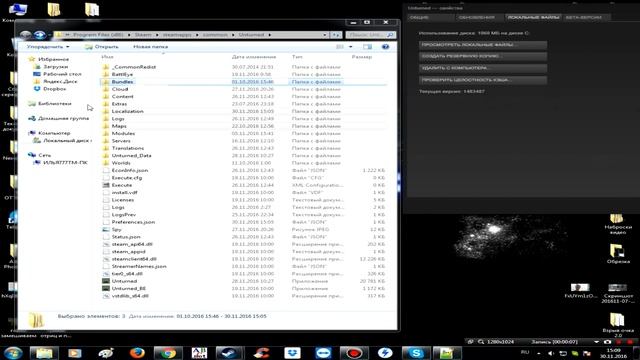
Task: Click ПРОСМОТРЕТЬ ЛОКАЛЬНЫЕ ФАЙЛЫ button in Steam
Action: click(483, 44)
